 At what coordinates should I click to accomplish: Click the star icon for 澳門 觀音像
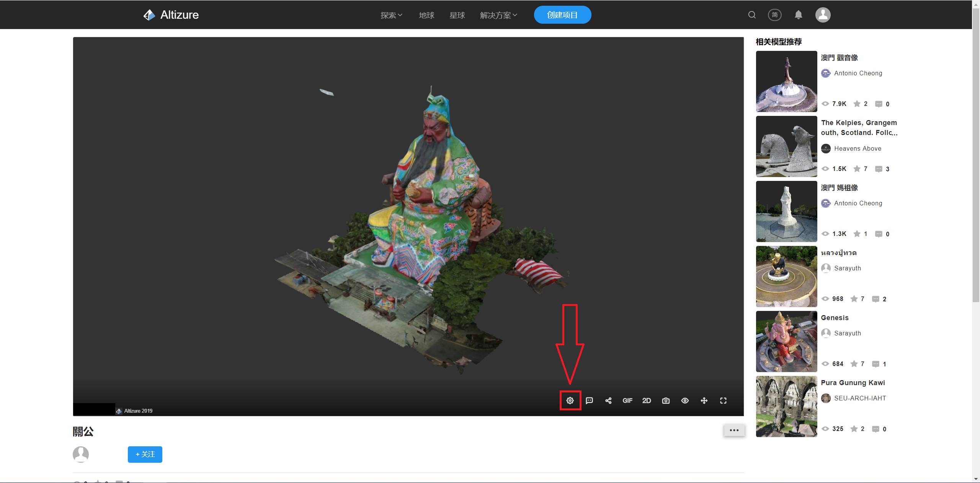click(857, 104)
